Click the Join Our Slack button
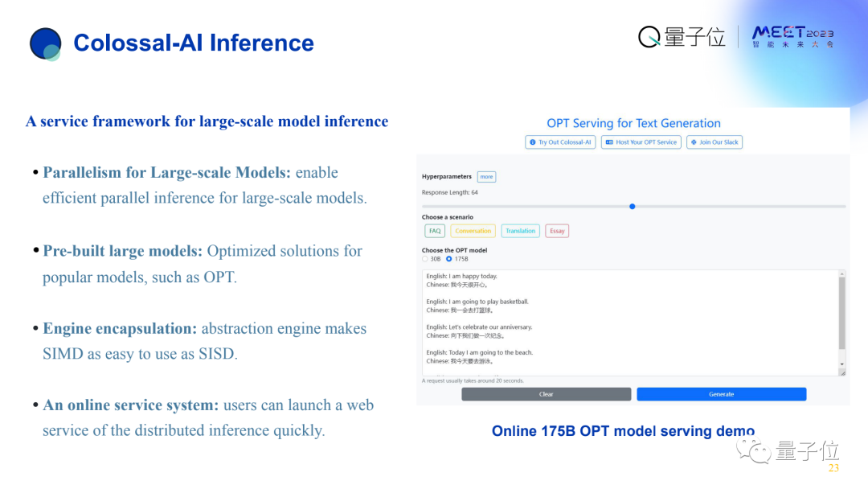This screenshot has height=489, width=868. tap(714, 142)
